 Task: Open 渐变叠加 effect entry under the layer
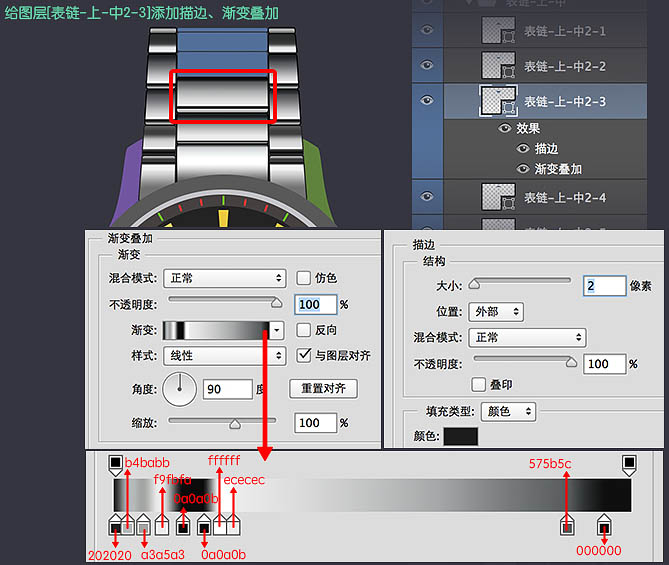click(x=558, y=169)
